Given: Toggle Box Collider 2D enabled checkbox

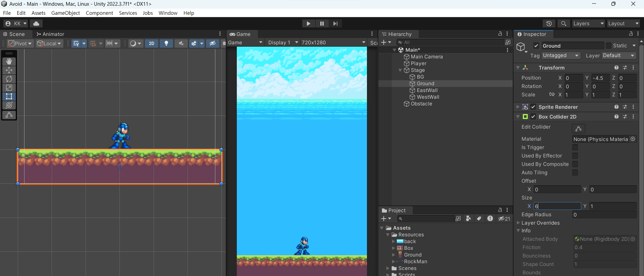Looking at the screenshot, I should point(533,117).
